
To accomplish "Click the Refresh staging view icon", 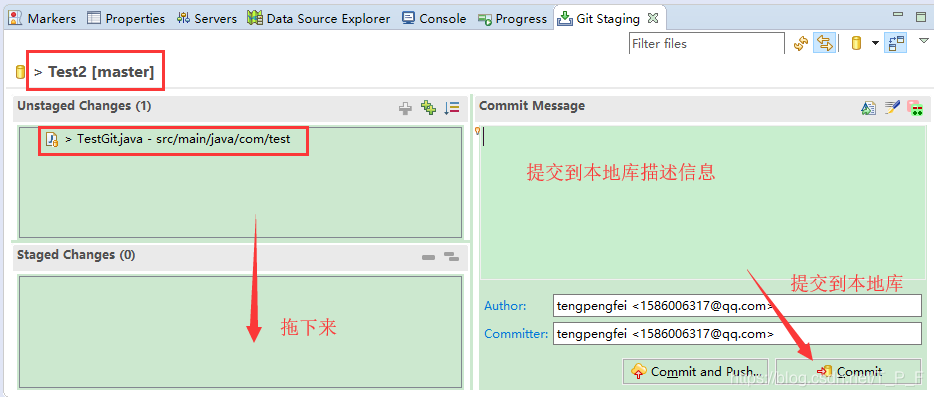I will [x=801, y=43].
